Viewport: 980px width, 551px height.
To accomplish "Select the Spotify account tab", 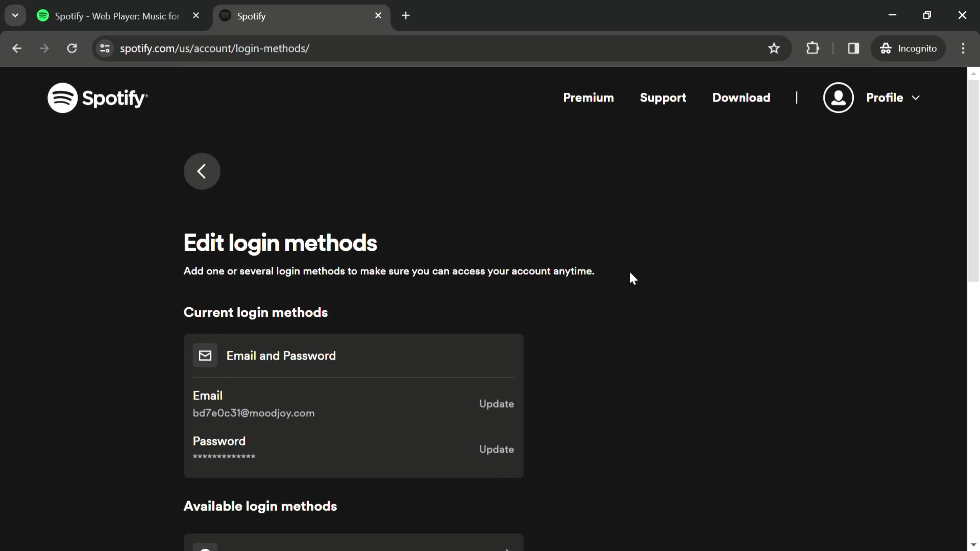I will (301, 16).
